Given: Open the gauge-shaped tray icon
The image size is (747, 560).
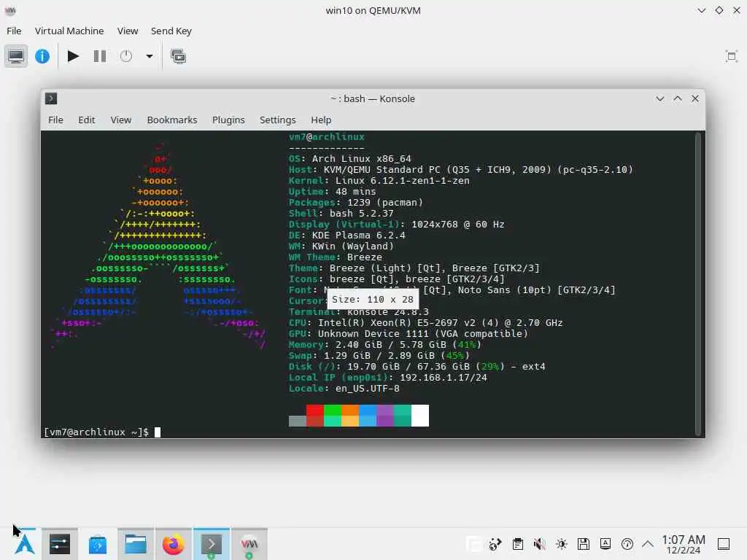Looking at the screenshot, I should [x=627, y=544].
